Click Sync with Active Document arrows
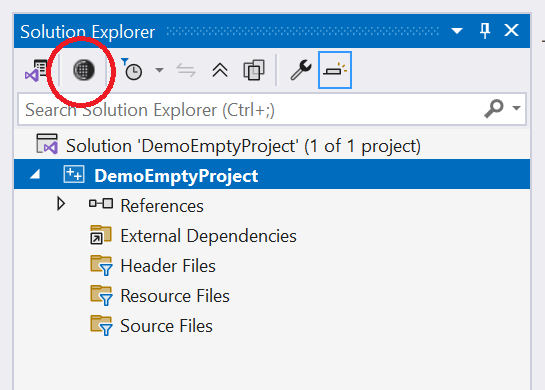 tap(186, 70)
